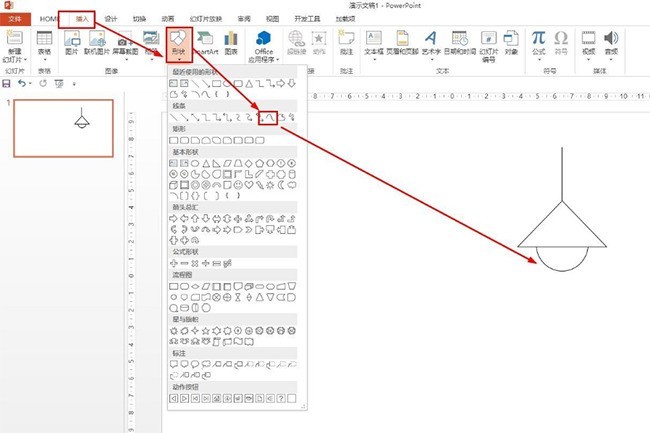Choose the Smiley Face basic shape

click(x=238, y=185)
